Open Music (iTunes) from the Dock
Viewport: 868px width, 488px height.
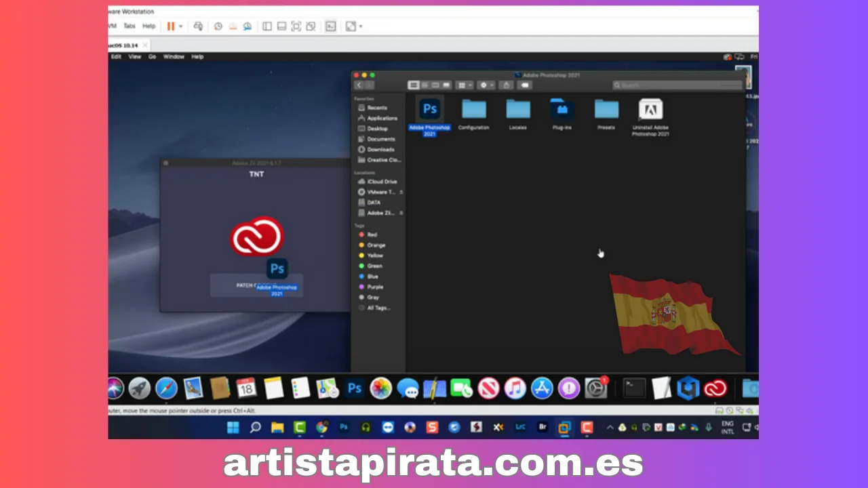tap(515, 388)
